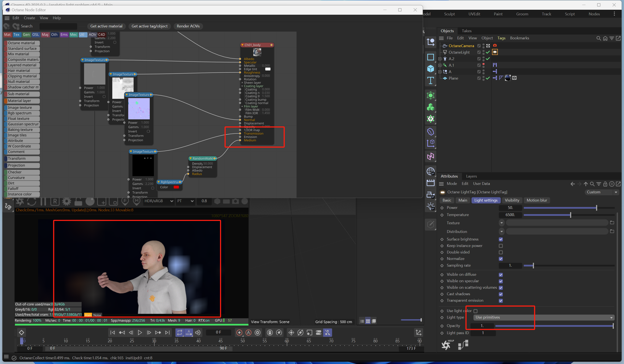
Task: Click the lock resolution icon in Live Viewer
Action: (78, 201)
